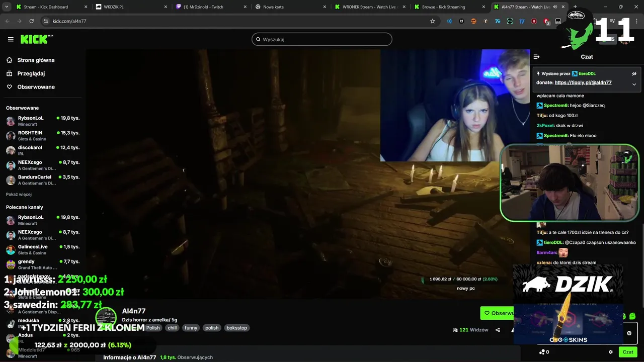Image resolution: width=644 pixels, height=362 pixels.
Task: Open NEEXcsgo under Polecane kanały
Action: (43, 235)
